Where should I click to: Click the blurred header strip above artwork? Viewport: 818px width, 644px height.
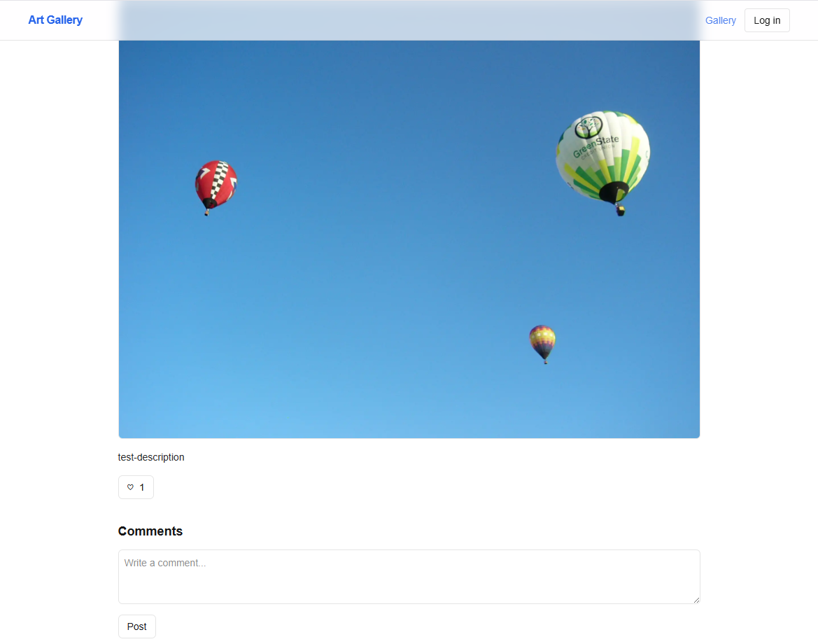tap(409, 20)
